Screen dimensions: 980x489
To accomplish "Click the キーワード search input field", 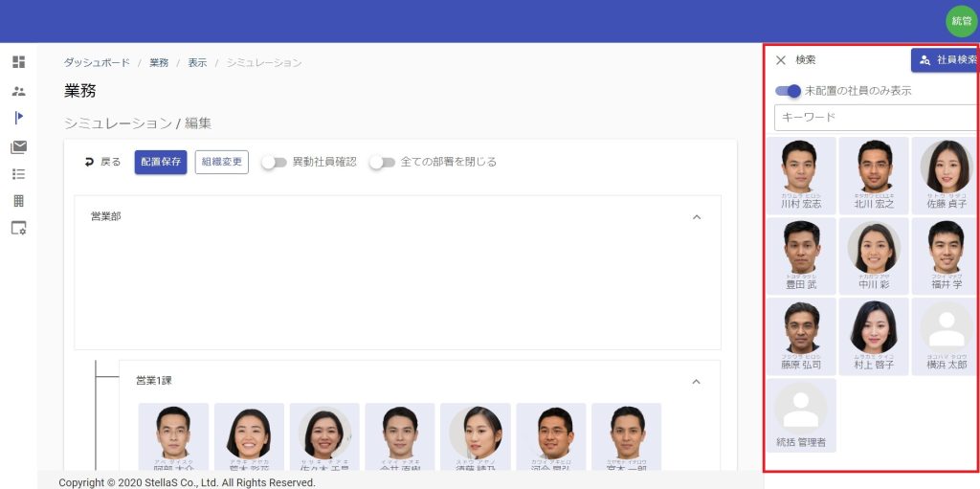I will click(x=876, y=118).
